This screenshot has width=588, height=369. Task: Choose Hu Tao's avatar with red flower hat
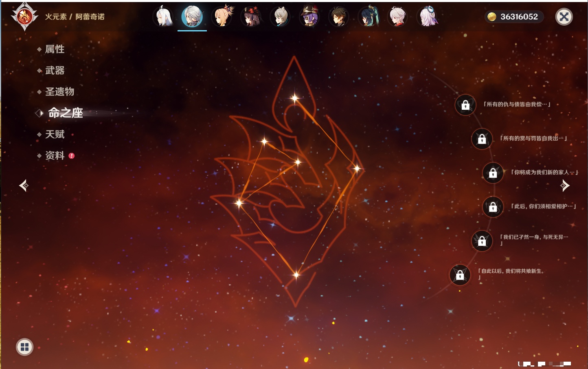[251, 17]
